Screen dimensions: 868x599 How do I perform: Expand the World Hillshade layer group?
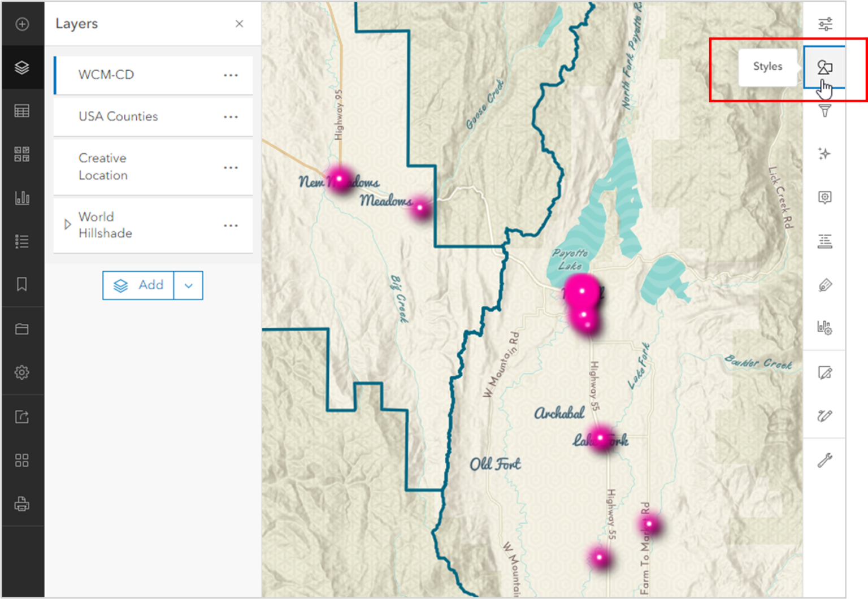tap(67, 224)
